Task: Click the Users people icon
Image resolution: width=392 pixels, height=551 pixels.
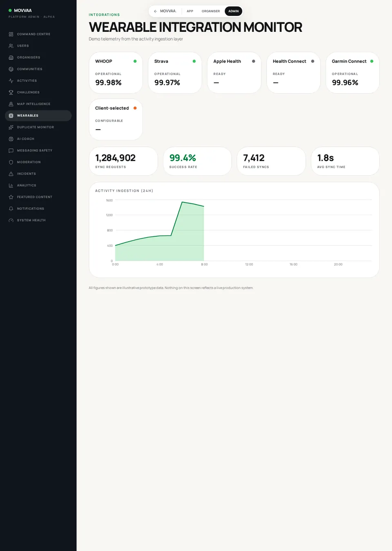Action: coord(11,46)
